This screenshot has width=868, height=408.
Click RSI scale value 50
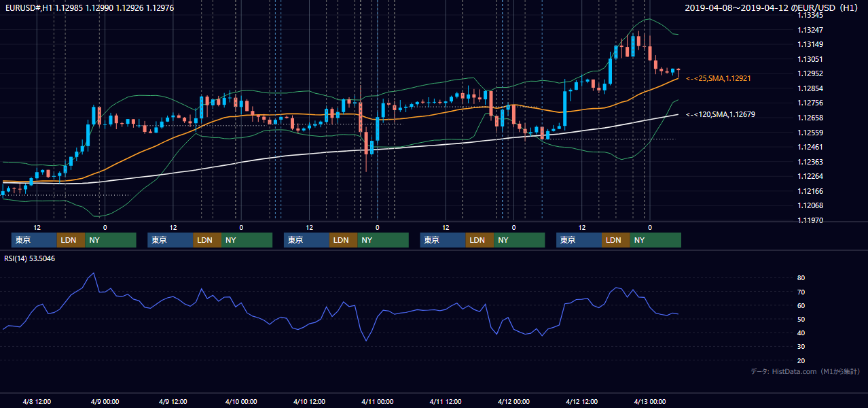click(801, 319)
